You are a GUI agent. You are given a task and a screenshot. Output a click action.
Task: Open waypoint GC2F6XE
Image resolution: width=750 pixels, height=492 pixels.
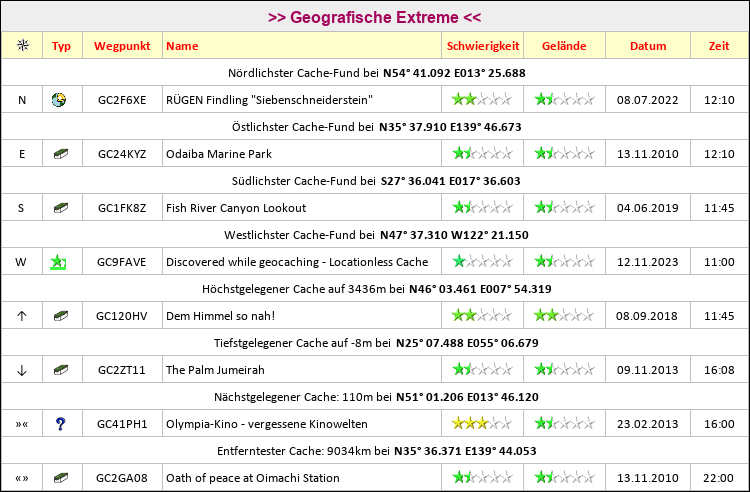click(x=122, y=100)
